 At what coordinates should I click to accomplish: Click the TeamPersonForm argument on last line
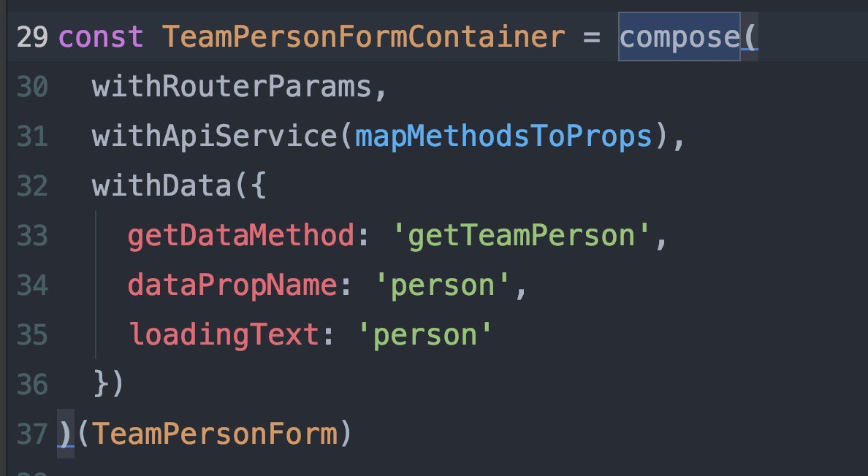pos(214,434)
